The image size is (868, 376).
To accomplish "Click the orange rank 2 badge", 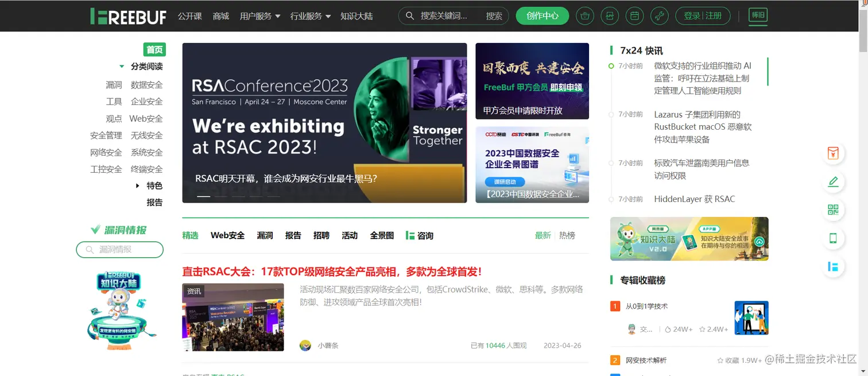I will 615,361.
